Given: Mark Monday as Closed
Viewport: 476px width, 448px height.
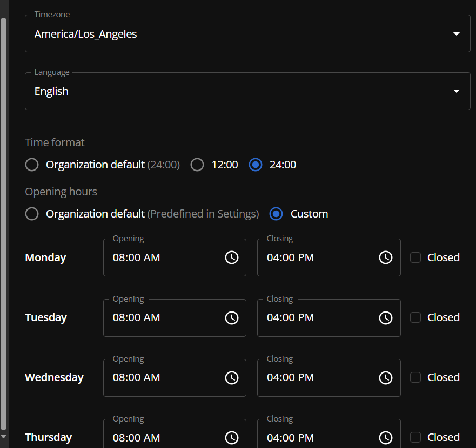Looking at the screenshot, I should (415, 257).
